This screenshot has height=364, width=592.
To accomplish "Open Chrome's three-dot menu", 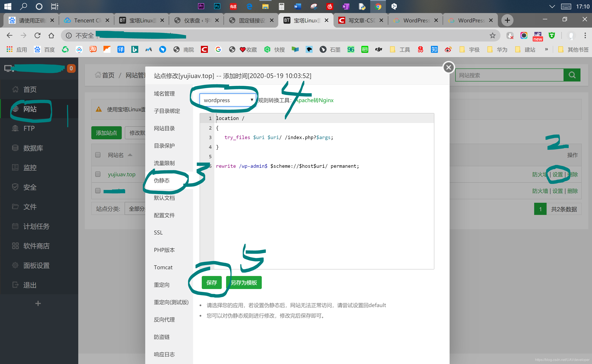I will point(585,36).
